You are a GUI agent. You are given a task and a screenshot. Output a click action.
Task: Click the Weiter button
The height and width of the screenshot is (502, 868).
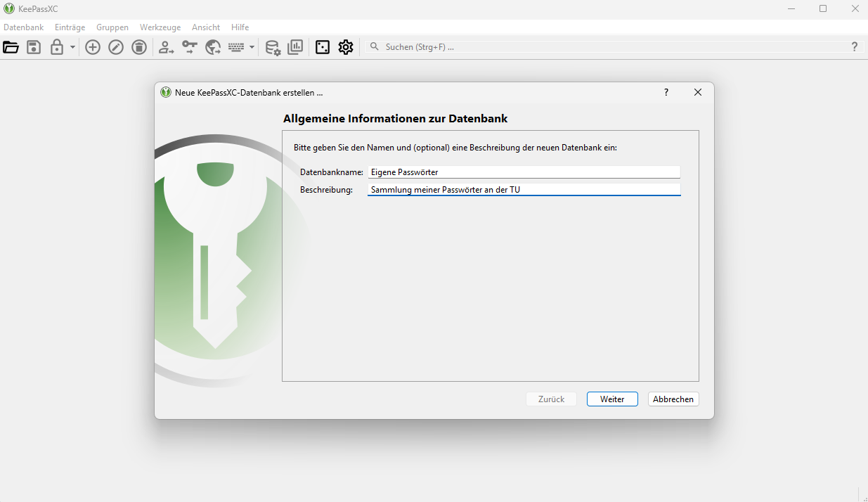[x=612, y=399]
